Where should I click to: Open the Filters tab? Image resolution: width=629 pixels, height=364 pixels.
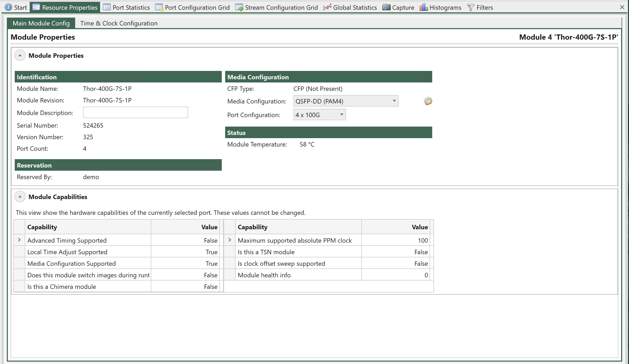[x=480, y=7]
